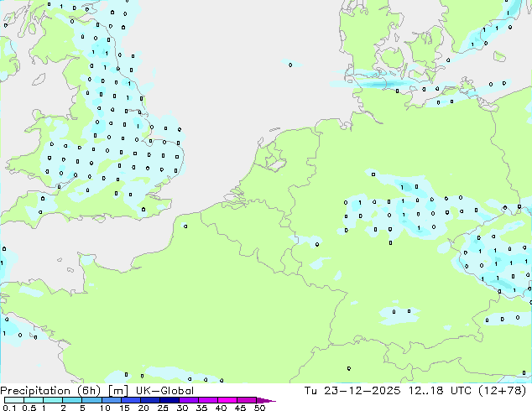532x411 pixels.
Task: Click the 0.1–0.5 palest cyan legend swatch
Action: pyautogui.click(x=14, y=400)
